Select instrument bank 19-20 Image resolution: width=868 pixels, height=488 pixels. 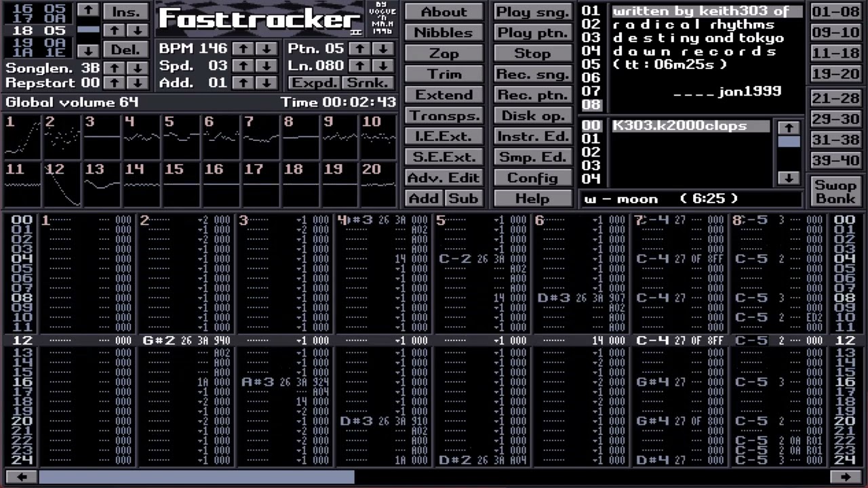coord(835,74)
